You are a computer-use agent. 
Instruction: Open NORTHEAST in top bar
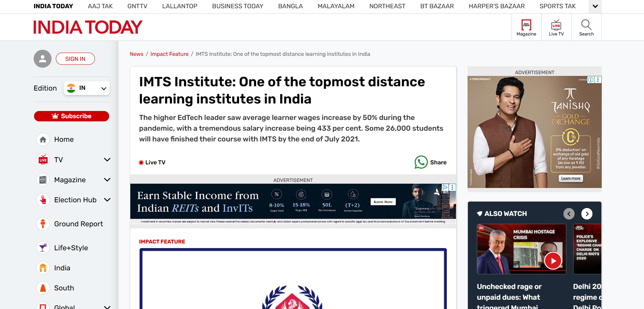click(387, 6)
